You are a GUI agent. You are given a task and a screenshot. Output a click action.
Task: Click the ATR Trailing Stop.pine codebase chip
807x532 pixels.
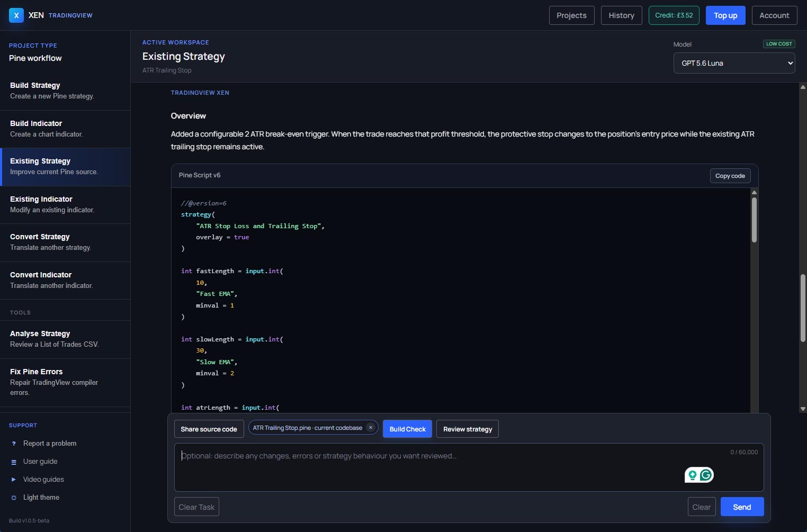(x=308, y=428)
